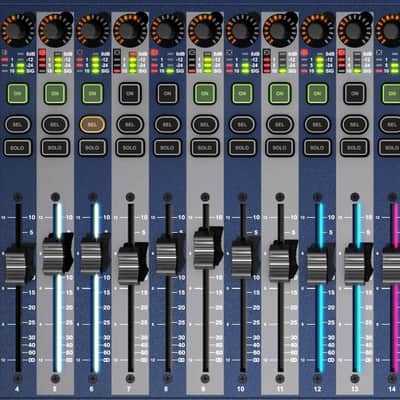
Task: Select channel 9 with SEL button
Action: pos(205,124)
